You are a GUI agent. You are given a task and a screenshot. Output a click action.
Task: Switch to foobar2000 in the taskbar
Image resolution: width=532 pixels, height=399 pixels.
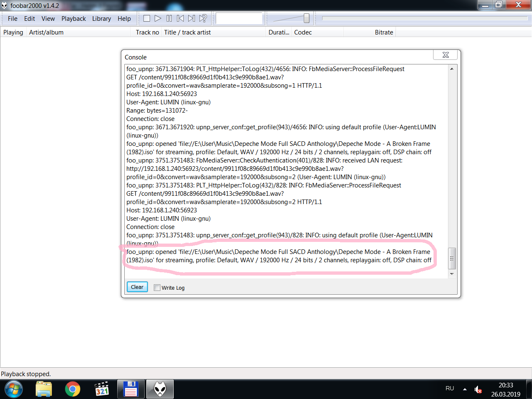[160, 389]
